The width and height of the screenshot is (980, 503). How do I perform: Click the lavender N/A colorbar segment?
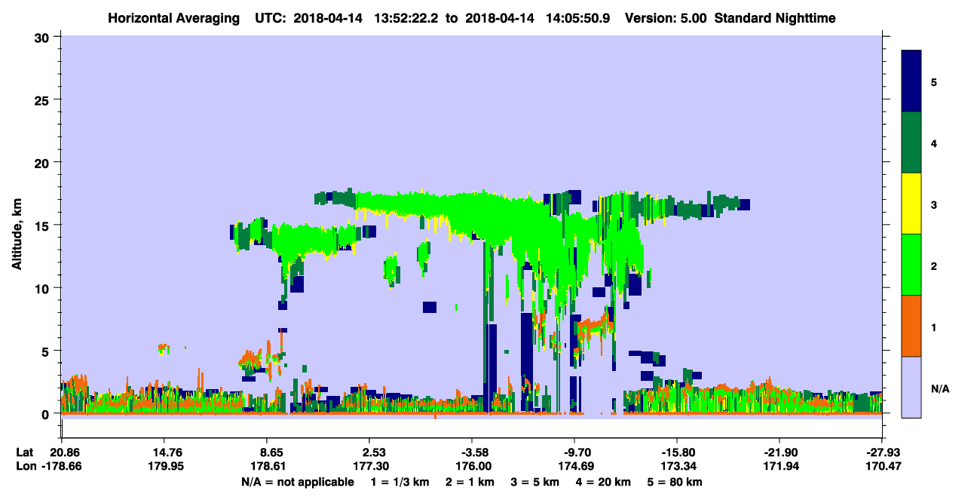tap(911, 387)
